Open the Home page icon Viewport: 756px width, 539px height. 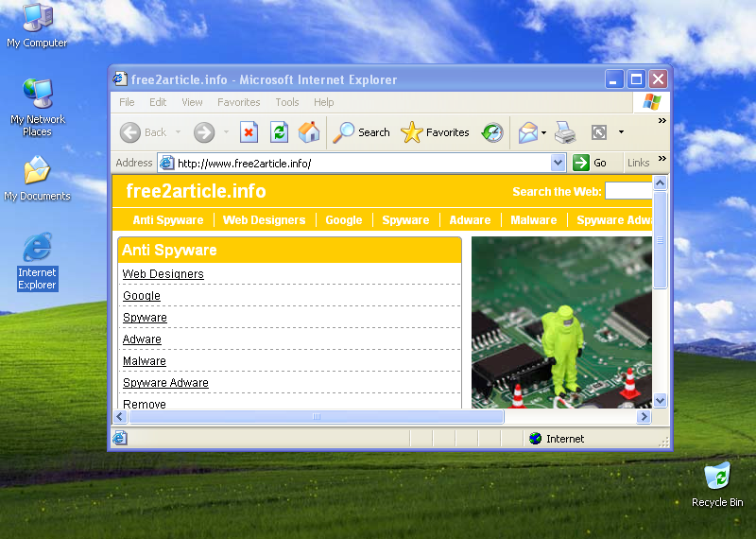[x=309, y=132]
